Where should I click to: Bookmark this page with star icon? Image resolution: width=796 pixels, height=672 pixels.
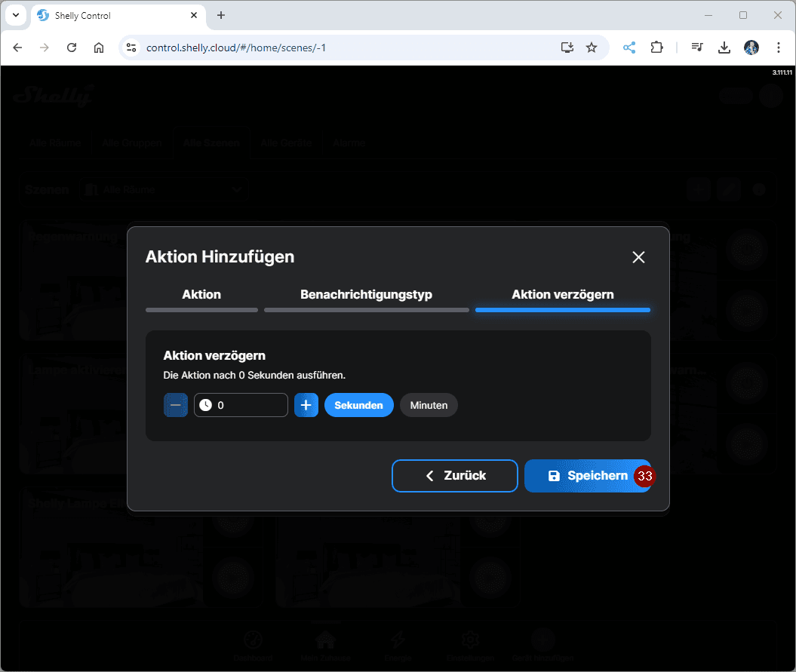pos(592,48)
